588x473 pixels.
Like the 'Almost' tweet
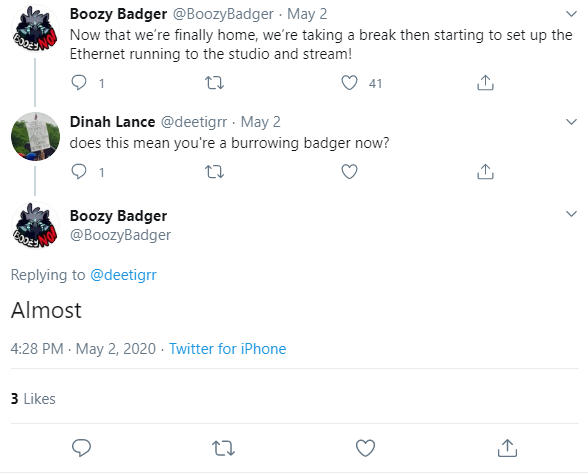365,448
